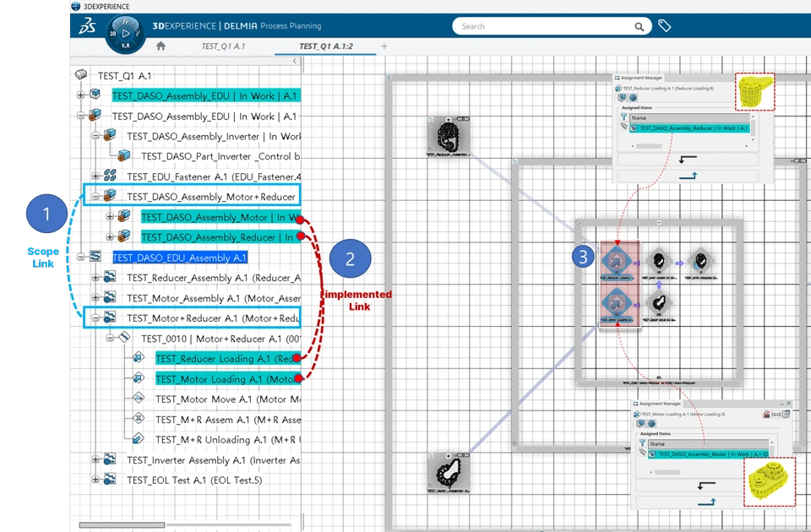Open product tab in upper Assignment Manager

coord(621,97)
